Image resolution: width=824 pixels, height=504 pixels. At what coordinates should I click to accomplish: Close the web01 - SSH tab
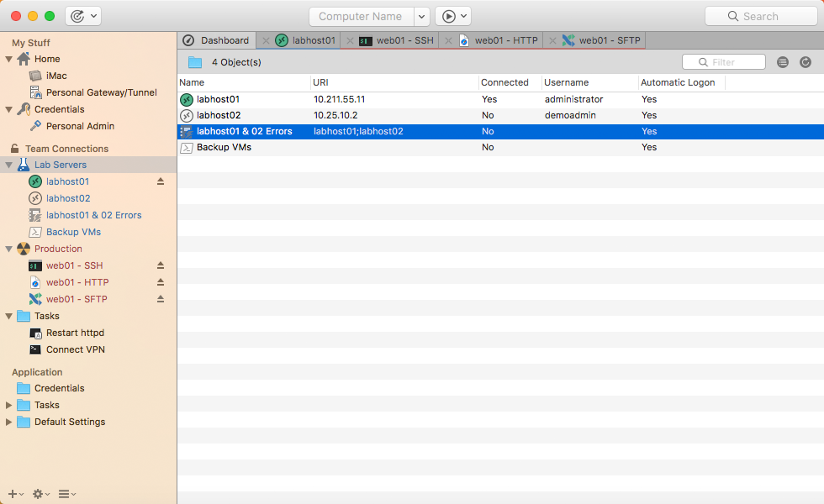[350, 40]
